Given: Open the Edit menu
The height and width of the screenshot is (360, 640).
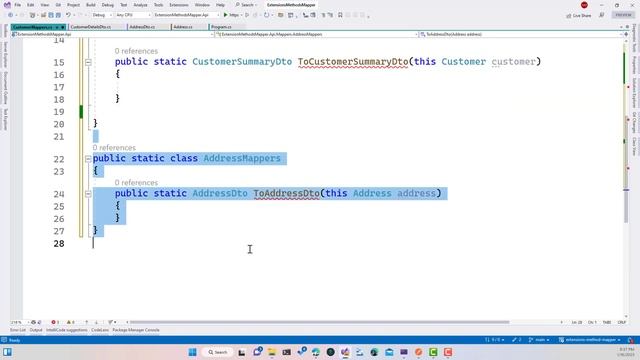Looking at the screenshot, I should pyautogui.click(x=31, y=5).
